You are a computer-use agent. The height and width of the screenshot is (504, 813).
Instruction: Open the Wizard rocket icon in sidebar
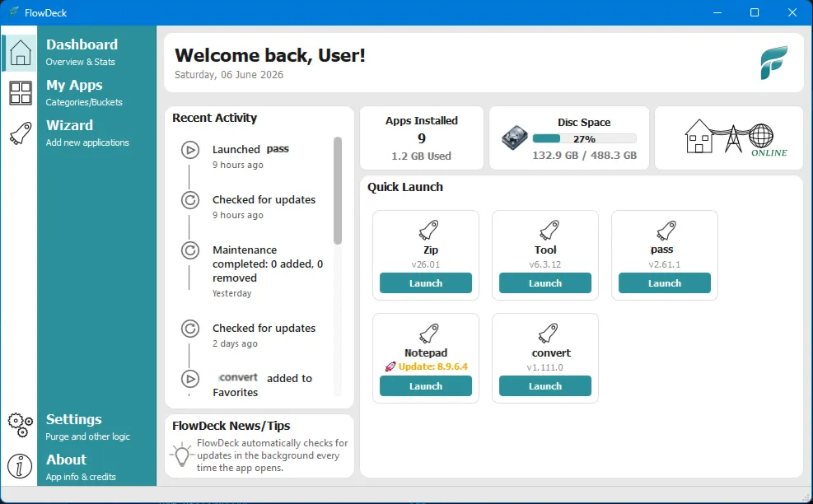[x=21, y=133]
